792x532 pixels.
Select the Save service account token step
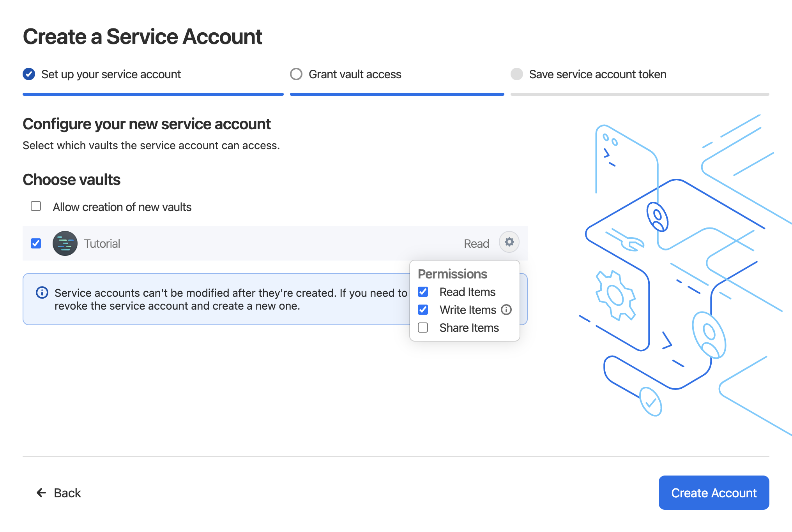pyautogui.click(x=598, y=74)
